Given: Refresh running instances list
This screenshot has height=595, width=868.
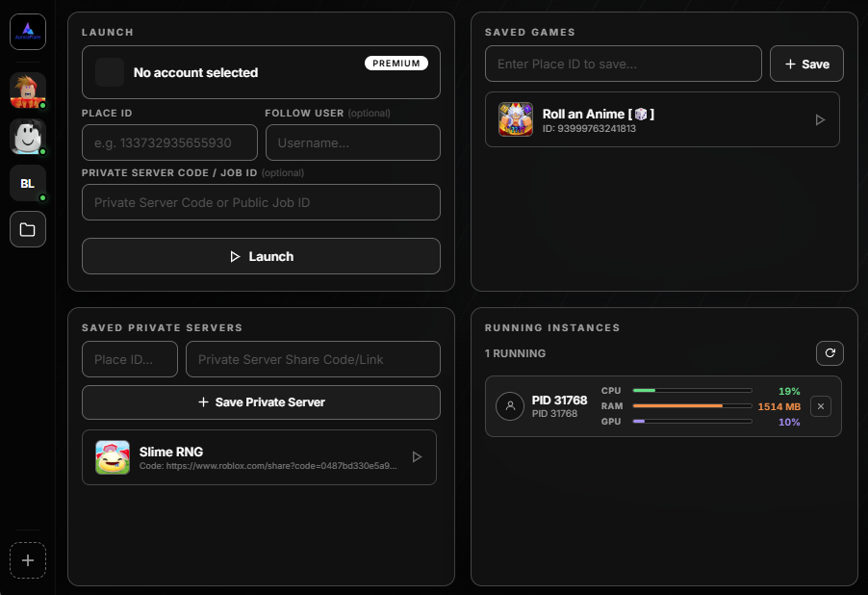Looking at the screenshot, I should (830, 353).
